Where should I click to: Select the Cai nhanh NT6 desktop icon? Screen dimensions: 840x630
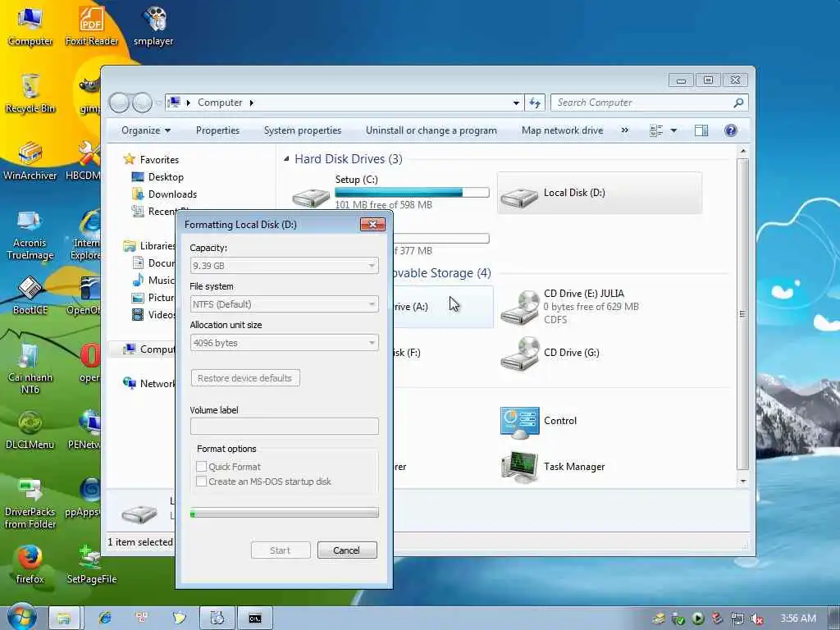click(x=30, y=369)
